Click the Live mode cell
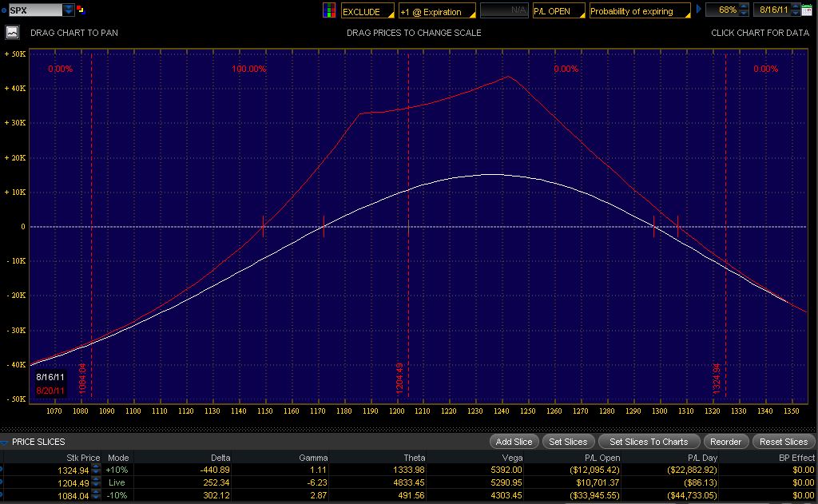818x504 pixels. click(x=117, y=482)
